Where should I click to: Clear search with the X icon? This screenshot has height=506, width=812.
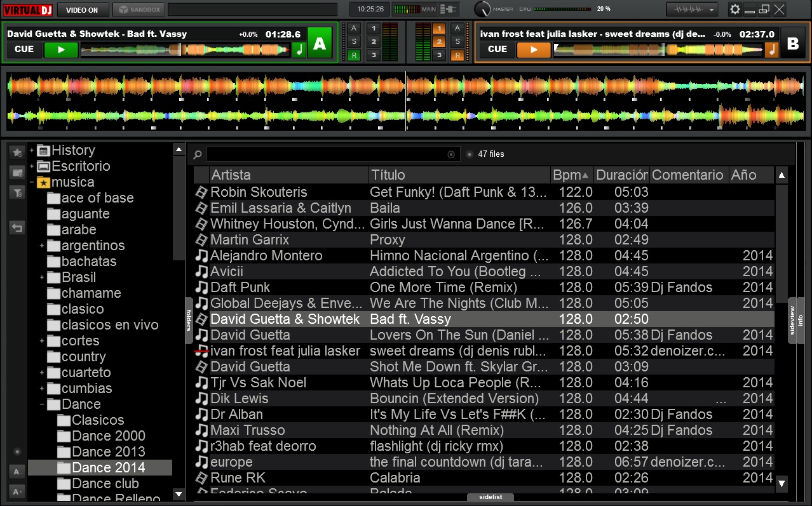coord(451,154)
